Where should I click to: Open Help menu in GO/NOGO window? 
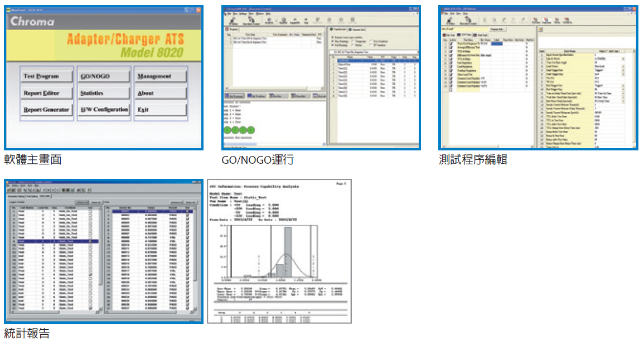(268, 13)
